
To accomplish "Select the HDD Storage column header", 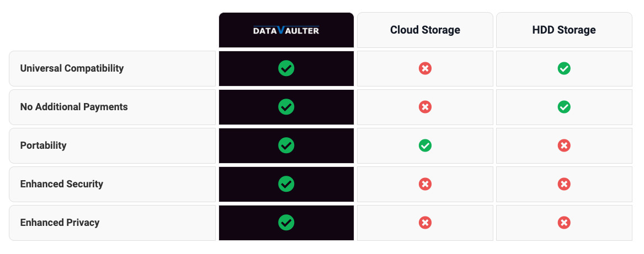I will [564, 30].
